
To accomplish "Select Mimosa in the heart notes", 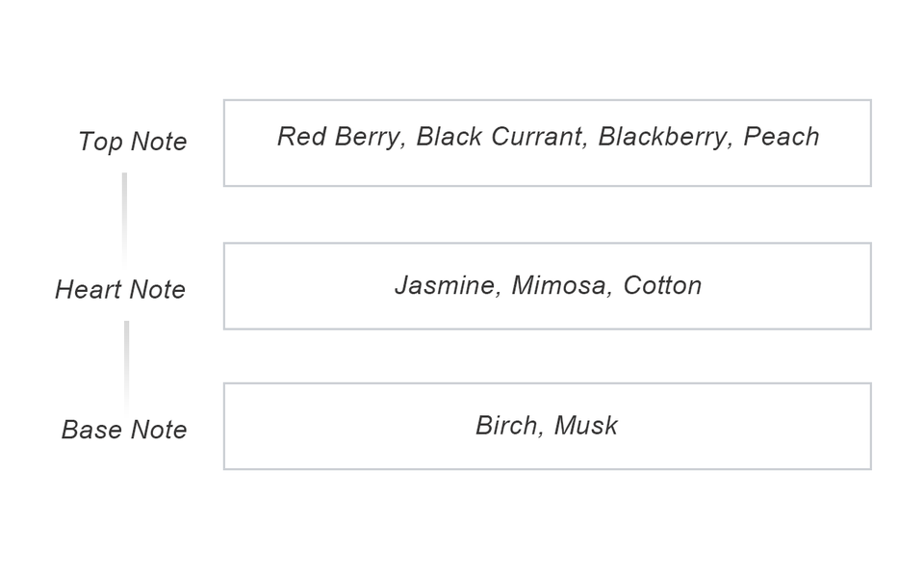I will [559, 286].
